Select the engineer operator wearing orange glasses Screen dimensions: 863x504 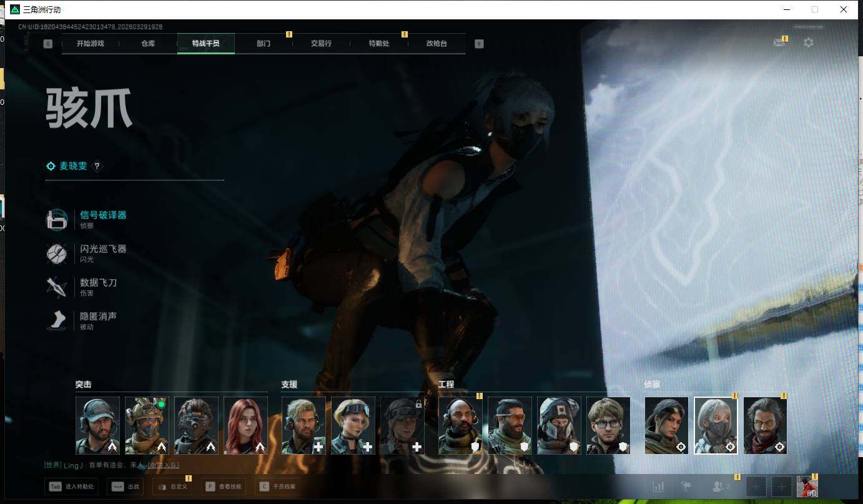510,425
